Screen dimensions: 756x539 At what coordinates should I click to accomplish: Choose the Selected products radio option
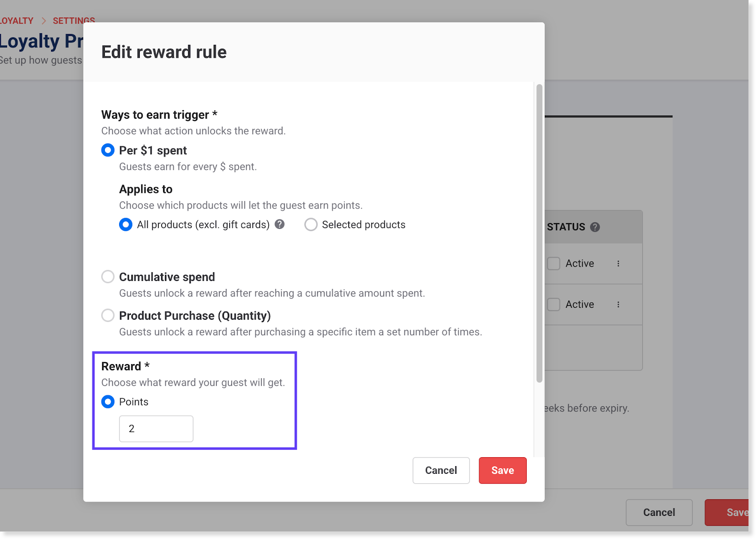pyautogui.click(x=311, y=225)
